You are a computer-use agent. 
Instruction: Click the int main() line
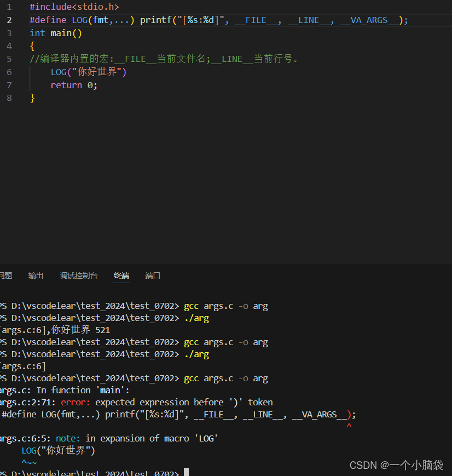[56, 33]
